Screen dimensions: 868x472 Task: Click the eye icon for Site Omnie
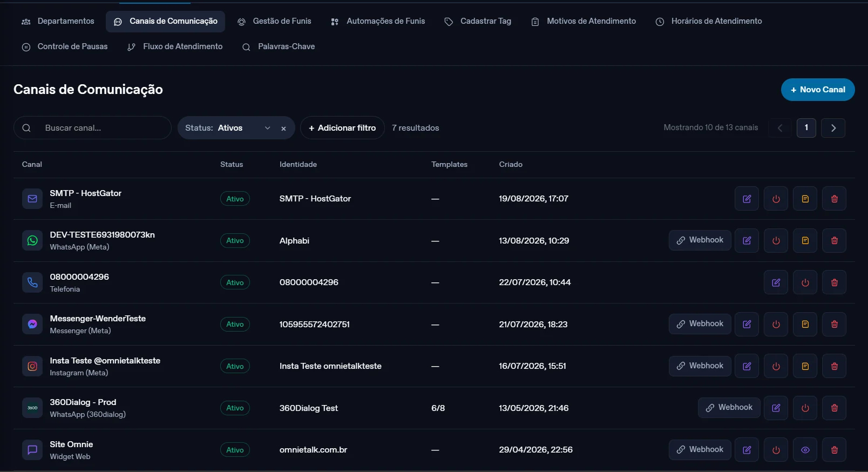(805, 450)
